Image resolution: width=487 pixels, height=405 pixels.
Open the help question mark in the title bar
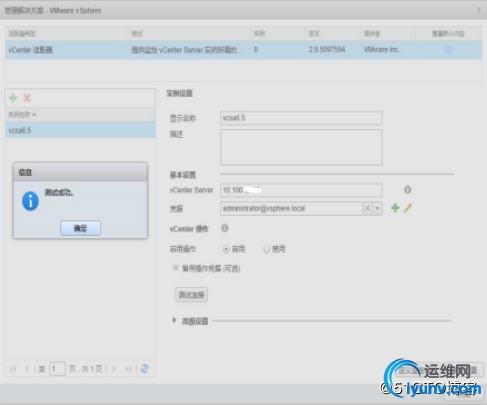pyautogui.click(x=479, y=10)
